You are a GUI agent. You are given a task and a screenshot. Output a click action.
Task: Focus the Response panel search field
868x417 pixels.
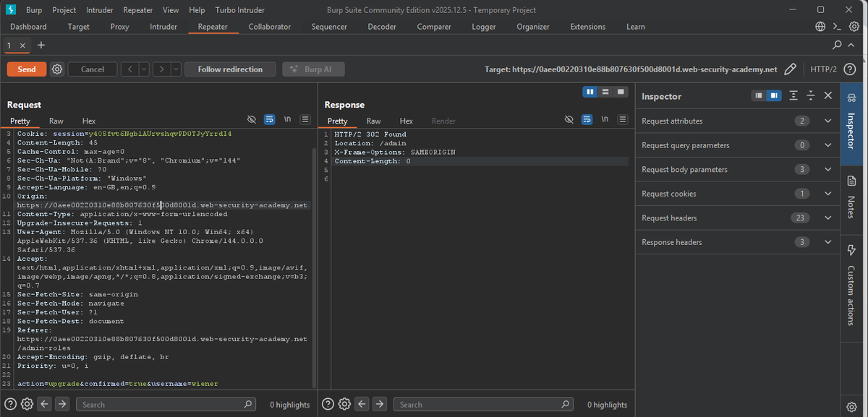click(x=485, y=404)
